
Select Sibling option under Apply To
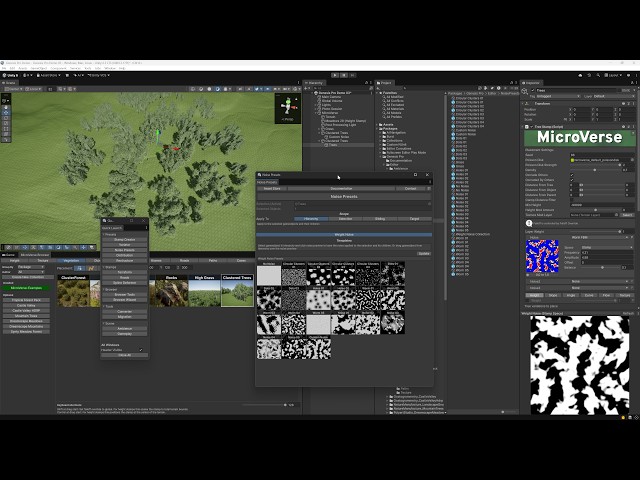pos(380,219)
